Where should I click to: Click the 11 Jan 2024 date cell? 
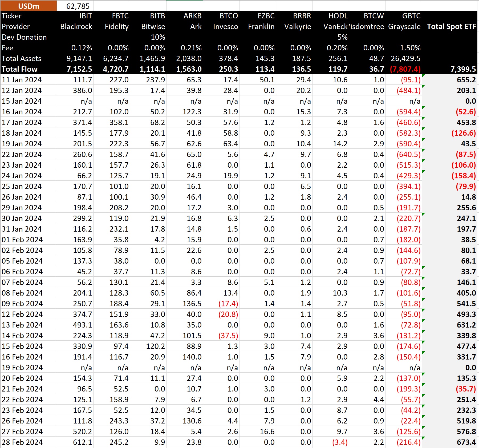(x=22, y=79)
